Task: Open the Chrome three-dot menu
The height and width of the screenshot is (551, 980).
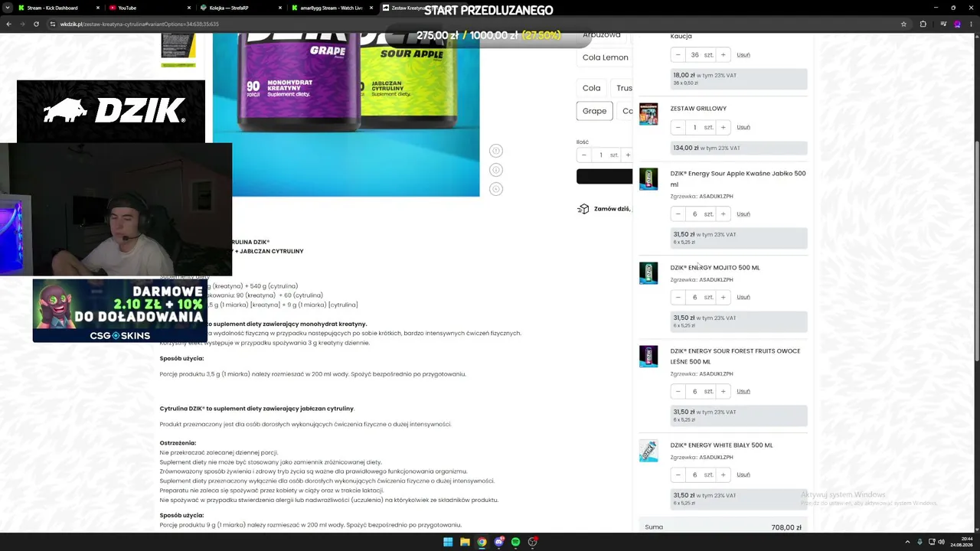Action: (971, 24)
